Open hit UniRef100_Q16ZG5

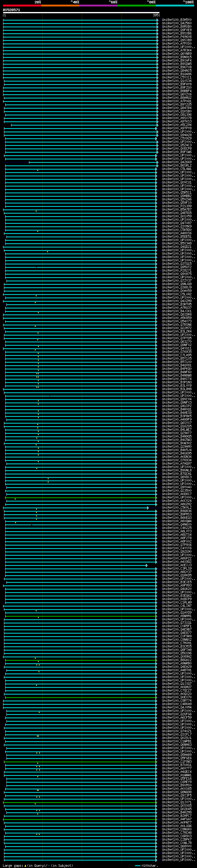click(x=177, y=426)
